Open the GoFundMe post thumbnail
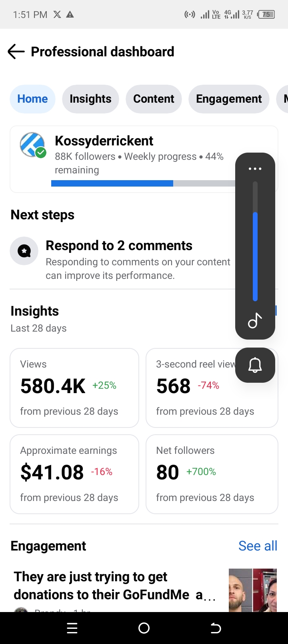 (x=252, y=590)
